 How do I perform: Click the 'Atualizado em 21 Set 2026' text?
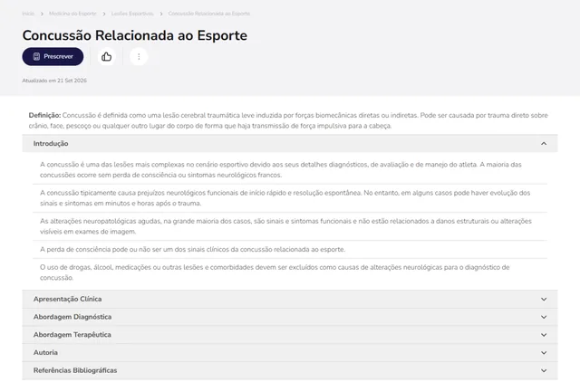[54, 81]
